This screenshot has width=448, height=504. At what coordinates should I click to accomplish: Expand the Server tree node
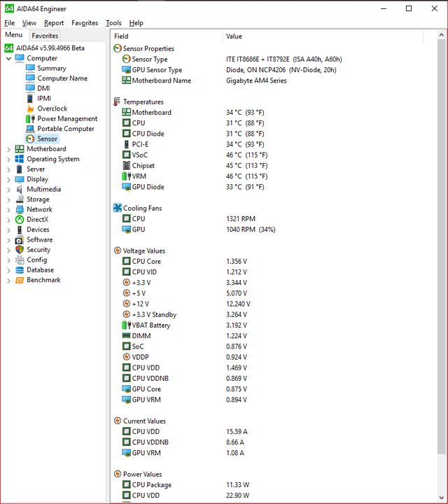point(8,169)
